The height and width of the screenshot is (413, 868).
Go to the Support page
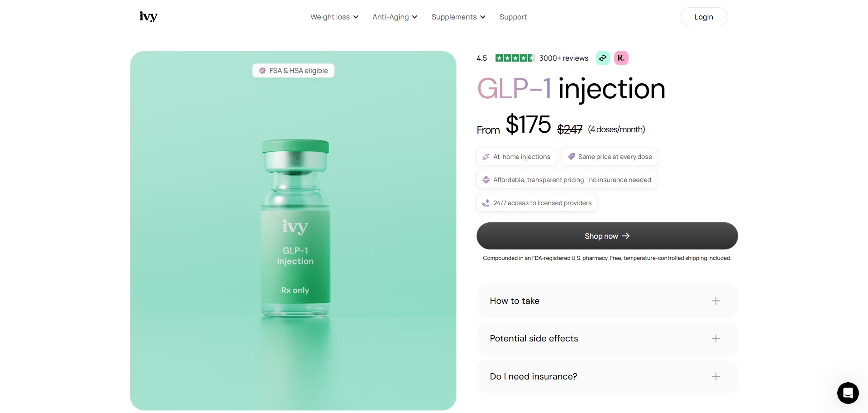tap(513, 17)
